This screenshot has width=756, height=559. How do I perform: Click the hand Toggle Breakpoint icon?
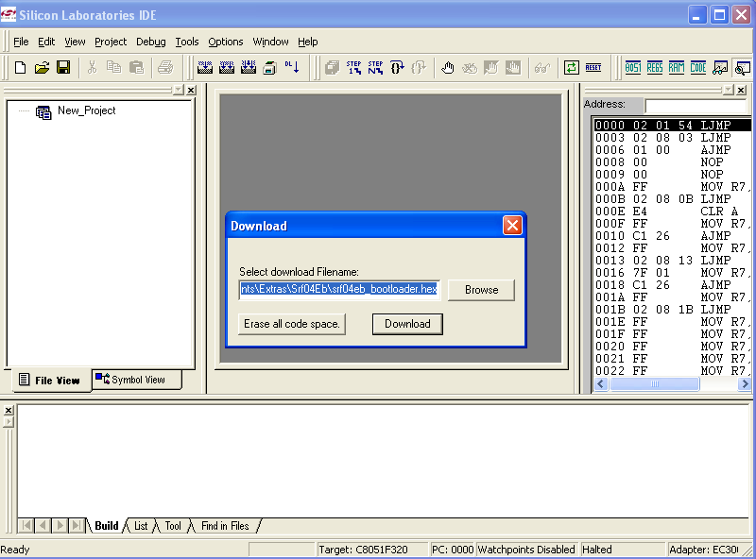pyautogui.click(x=447, y=67)
